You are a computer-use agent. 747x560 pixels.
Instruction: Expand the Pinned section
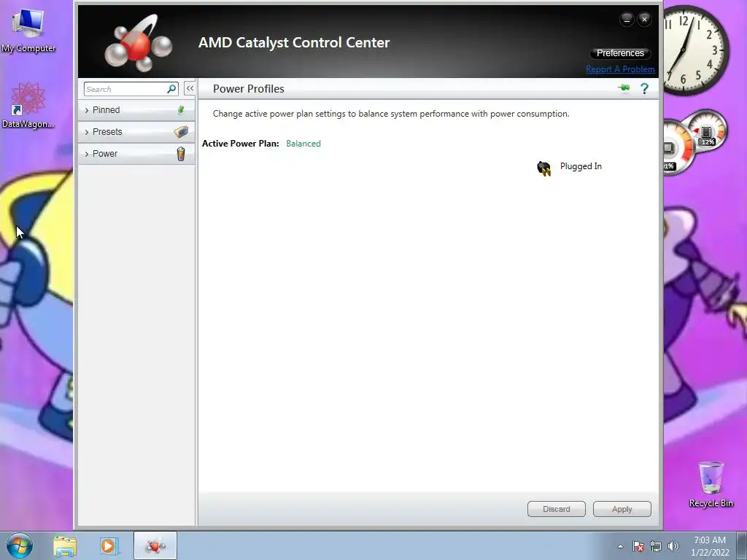pos(136,110)
